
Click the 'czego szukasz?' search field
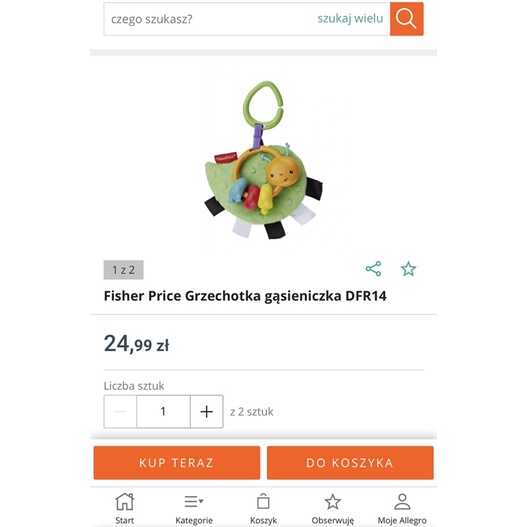(208, 19)
